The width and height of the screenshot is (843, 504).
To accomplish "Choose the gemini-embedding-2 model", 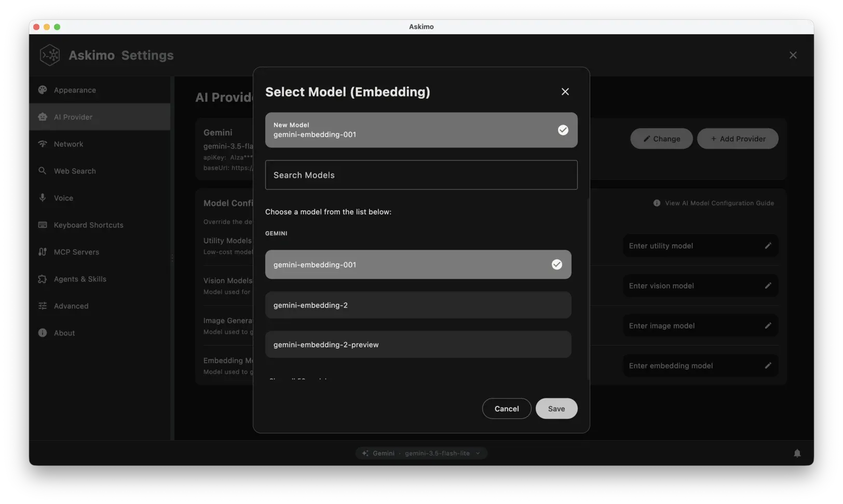I will point(418,305).
